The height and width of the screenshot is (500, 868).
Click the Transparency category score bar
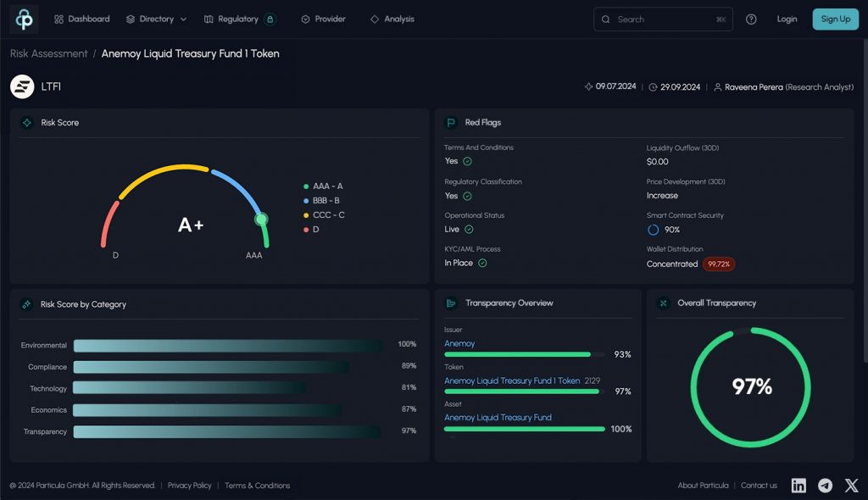point(227,431)
